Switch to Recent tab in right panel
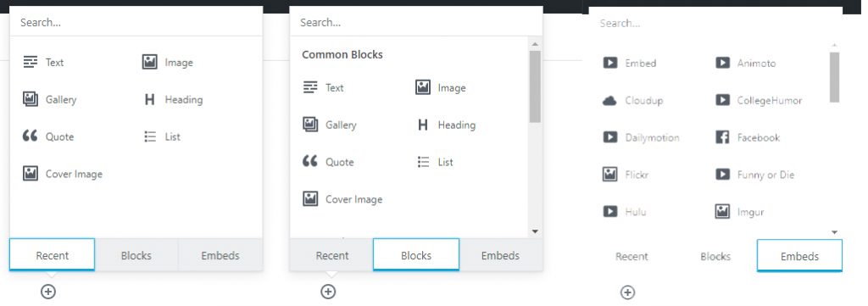Viewport: 868px width, 306px height. click(x=632, y=256)
